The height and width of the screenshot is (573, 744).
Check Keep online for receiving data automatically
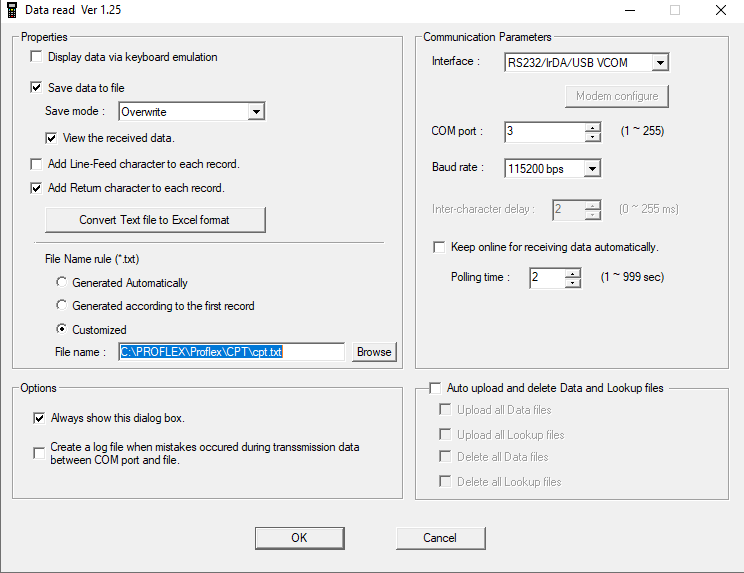(x=439, y=247)
